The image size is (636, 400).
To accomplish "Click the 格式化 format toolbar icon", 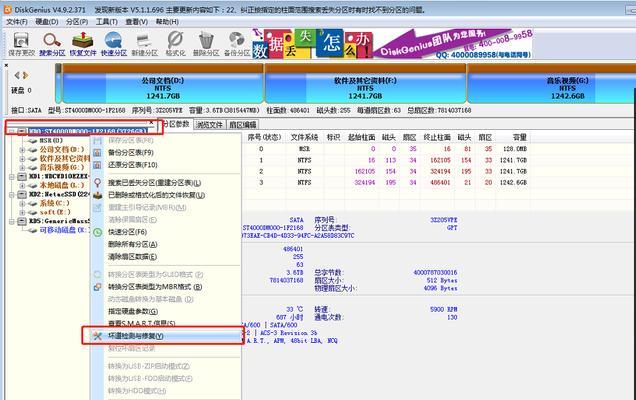I will [x=175, y=41].
